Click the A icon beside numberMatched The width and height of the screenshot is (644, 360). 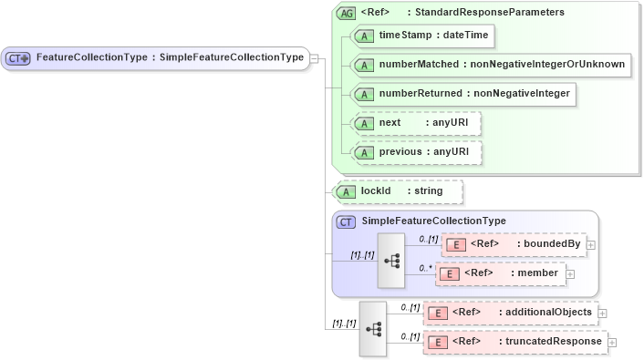(363, 66)
